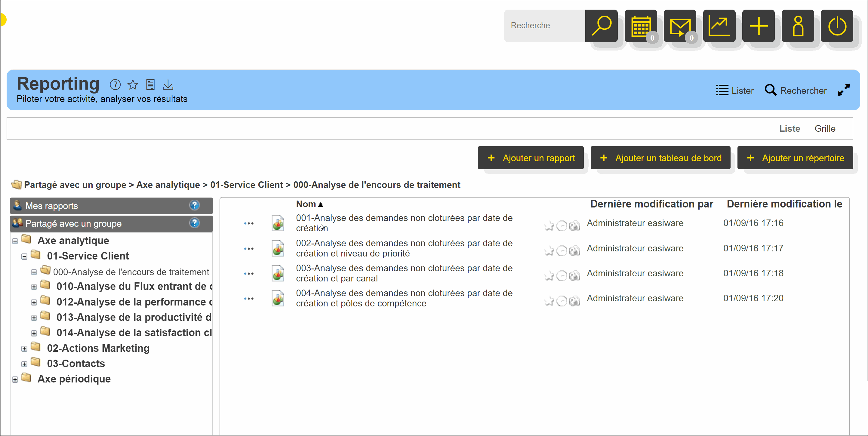Open the mail envelope messages icon

point(680,26)
